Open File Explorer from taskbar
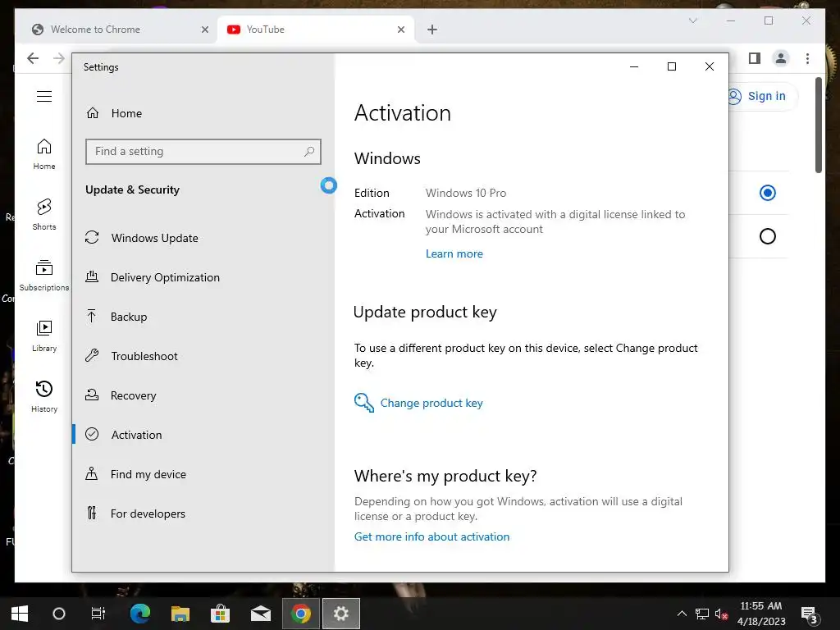The height and width of the screenshot is (630, 840). tap(180, 614)
